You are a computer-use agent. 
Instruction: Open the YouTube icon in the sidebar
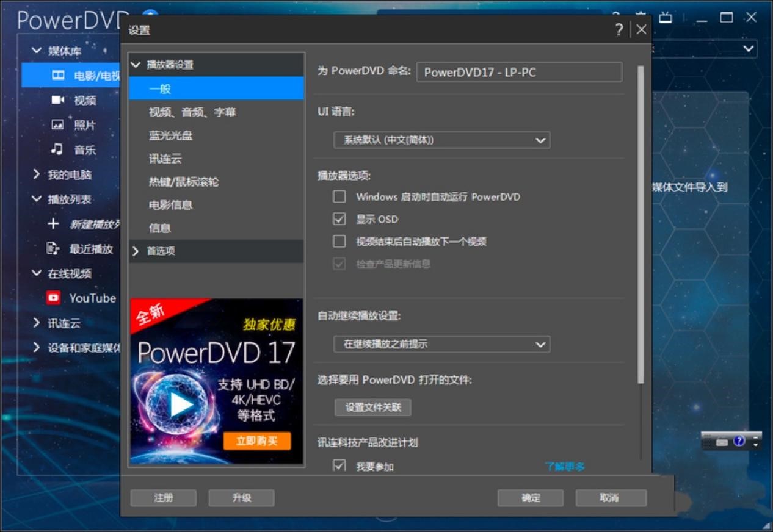point(54,298)
